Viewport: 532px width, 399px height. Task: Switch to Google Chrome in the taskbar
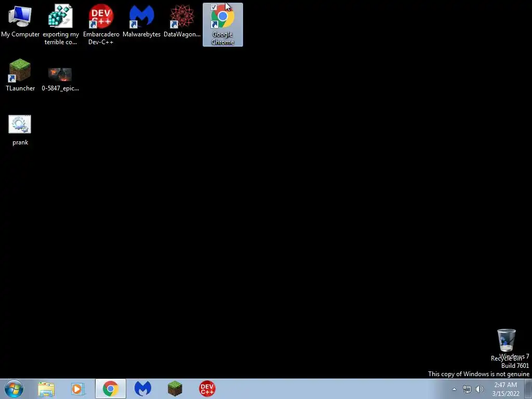(110, 389)
